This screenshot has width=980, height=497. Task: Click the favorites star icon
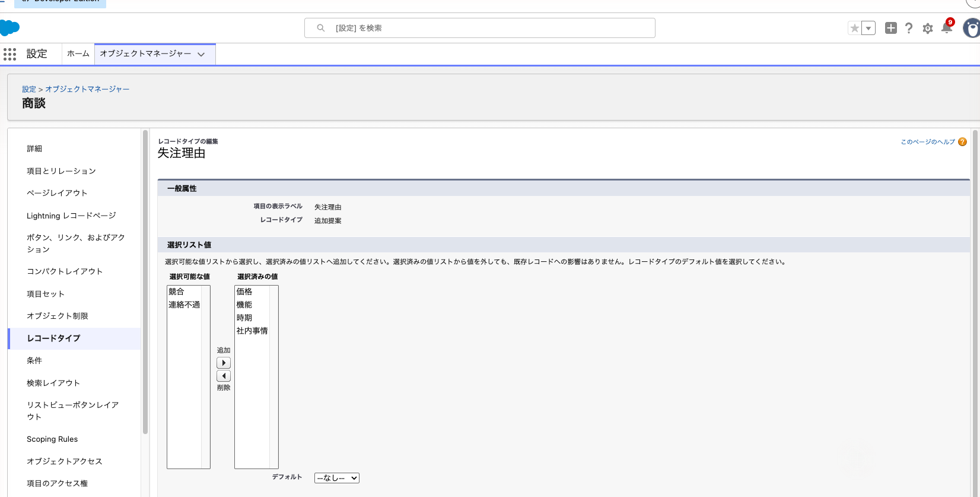tap(854, 28)
